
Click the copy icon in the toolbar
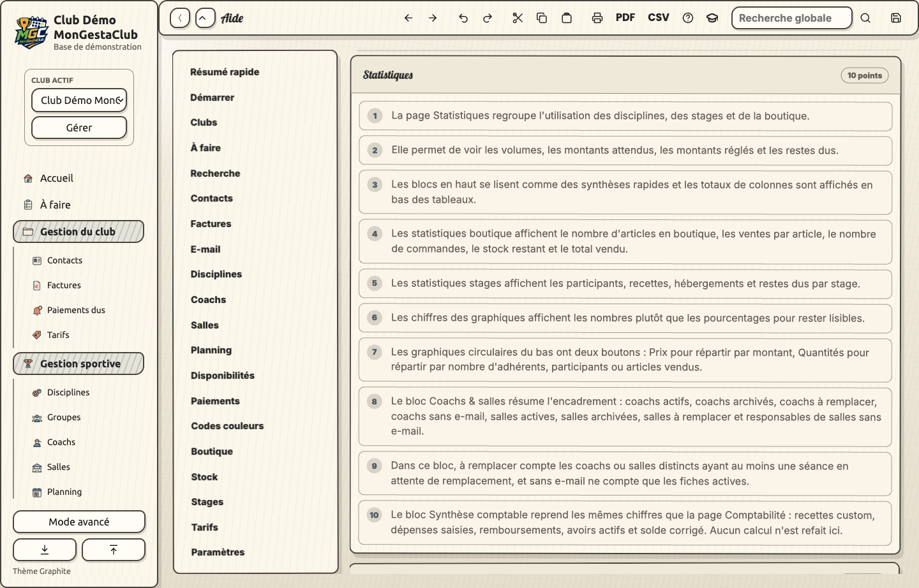coord(542,18)
